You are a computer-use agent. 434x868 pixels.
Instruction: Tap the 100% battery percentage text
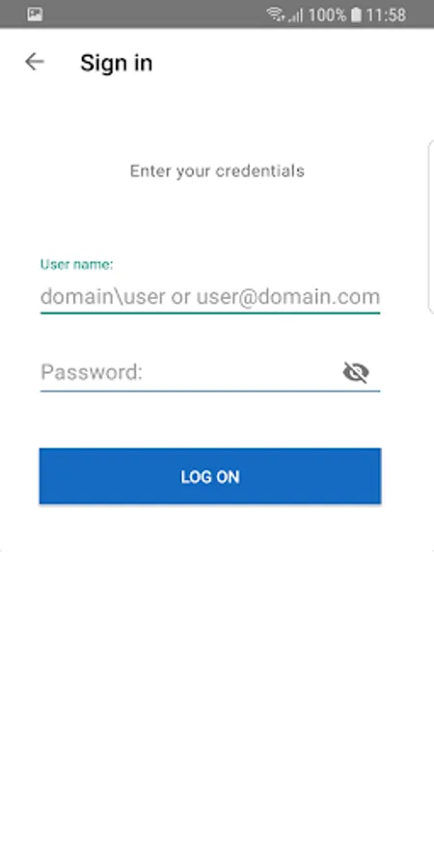point(327,14)
